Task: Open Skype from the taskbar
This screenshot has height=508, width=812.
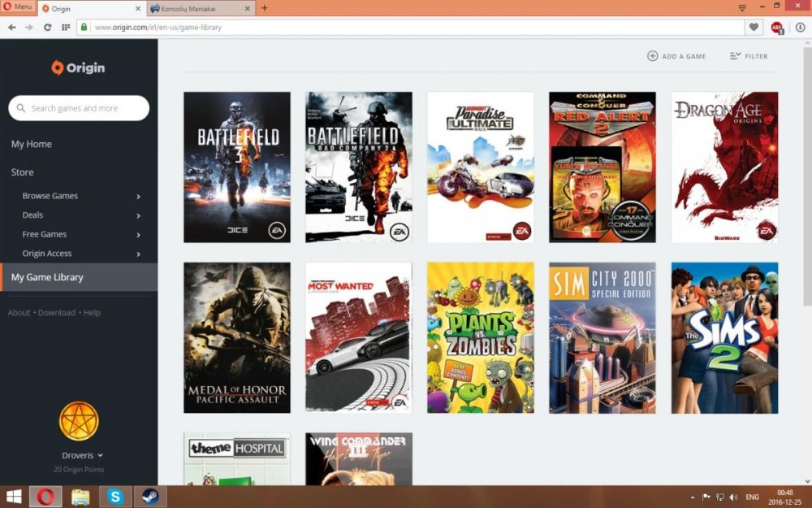Action: point(115,497)
